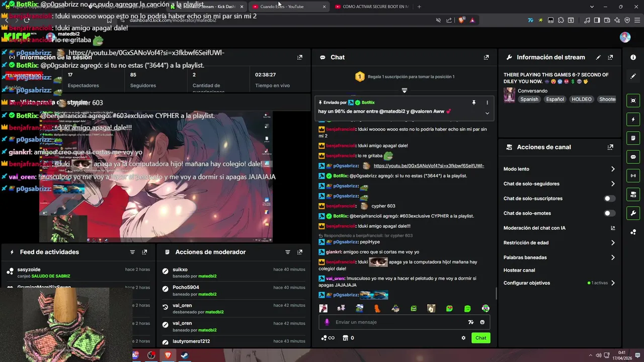Toggle Chat de solo-suscriptores switch
The image size is (644, 362).
[x=609, y=199]
